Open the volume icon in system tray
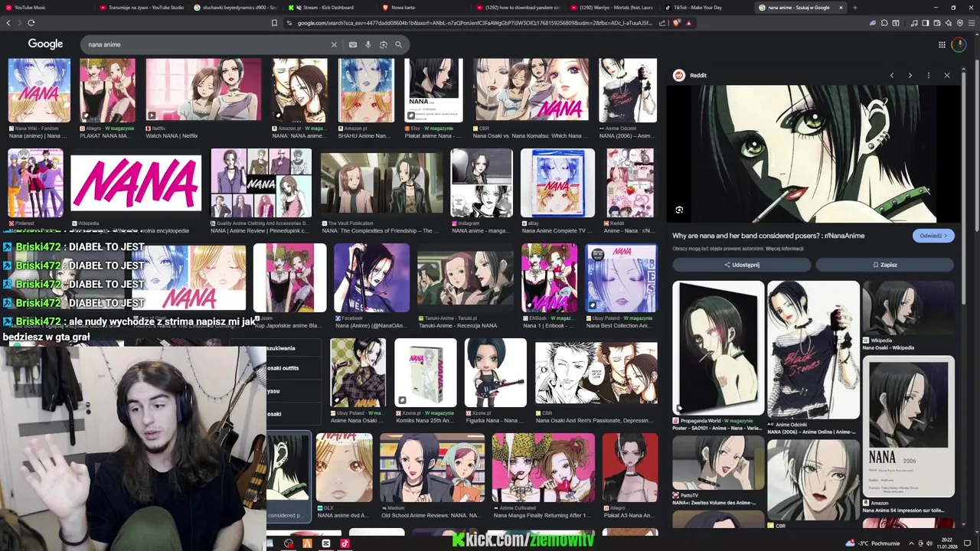This screenshot has width=980, height=551. click(x=929, y=543)
